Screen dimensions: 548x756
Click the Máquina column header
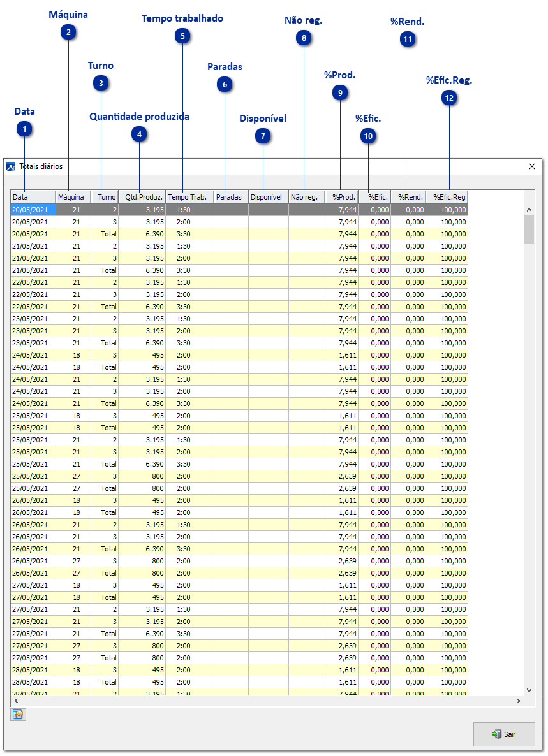(x=73, y=197)
